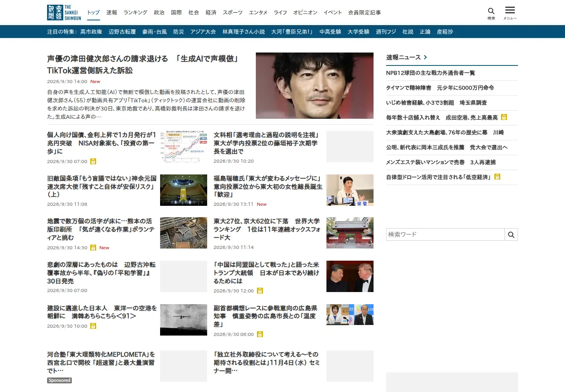Open the 津田健次郎 TikTok lawsuit headline
565x392 pixels.
(x=144, y=64)
